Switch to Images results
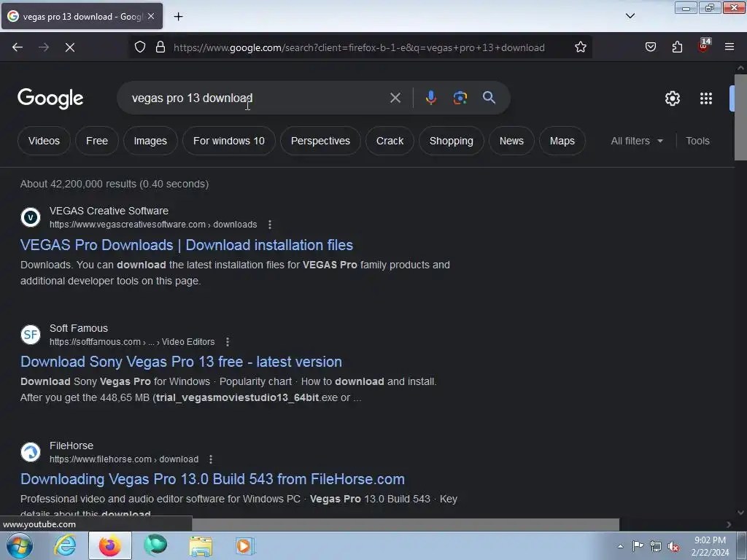The width and height of the screenshot is (747, 560). click(150, 141)
